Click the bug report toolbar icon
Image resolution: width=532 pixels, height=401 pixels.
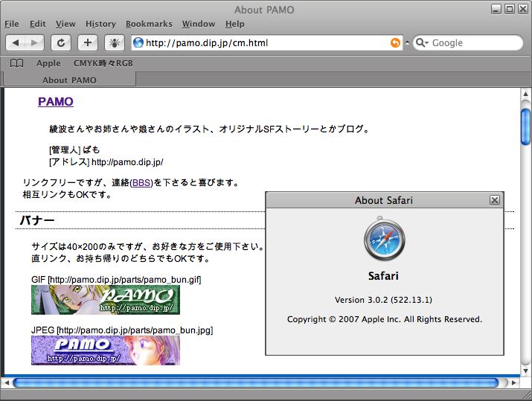coord(115,42)
